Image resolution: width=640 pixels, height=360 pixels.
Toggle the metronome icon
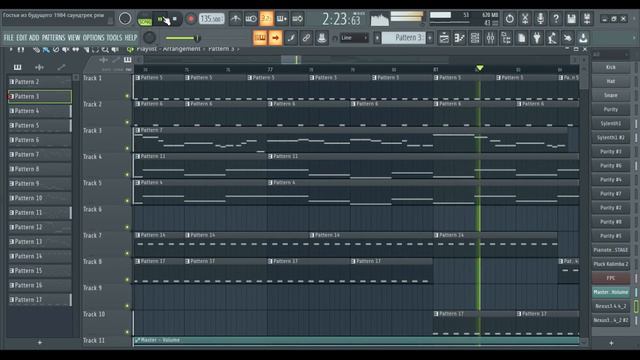(236, 19)
